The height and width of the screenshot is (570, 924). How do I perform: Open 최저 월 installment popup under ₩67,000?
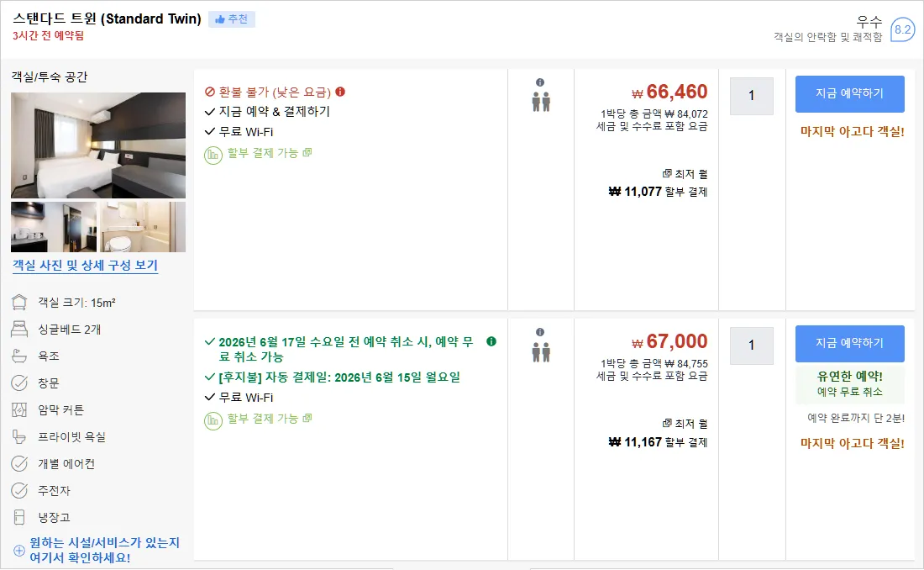coord(685,424)
